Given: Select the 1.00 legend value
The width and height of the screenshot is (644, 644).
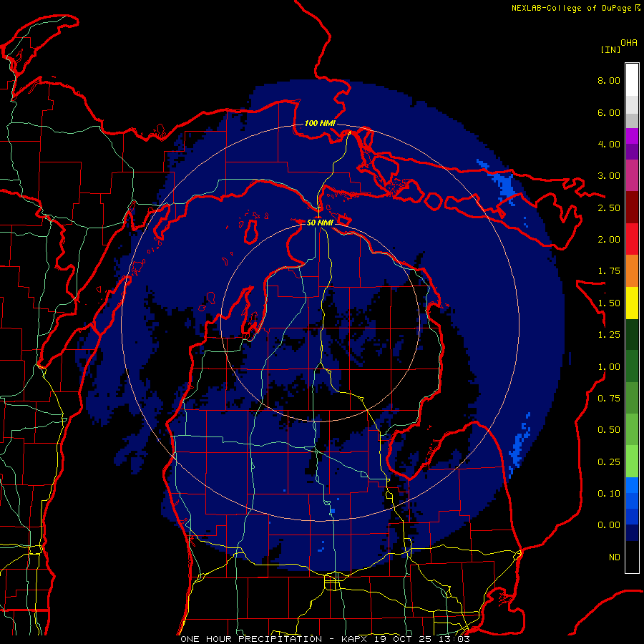Looking at the screenshot, I should (609, 367).
